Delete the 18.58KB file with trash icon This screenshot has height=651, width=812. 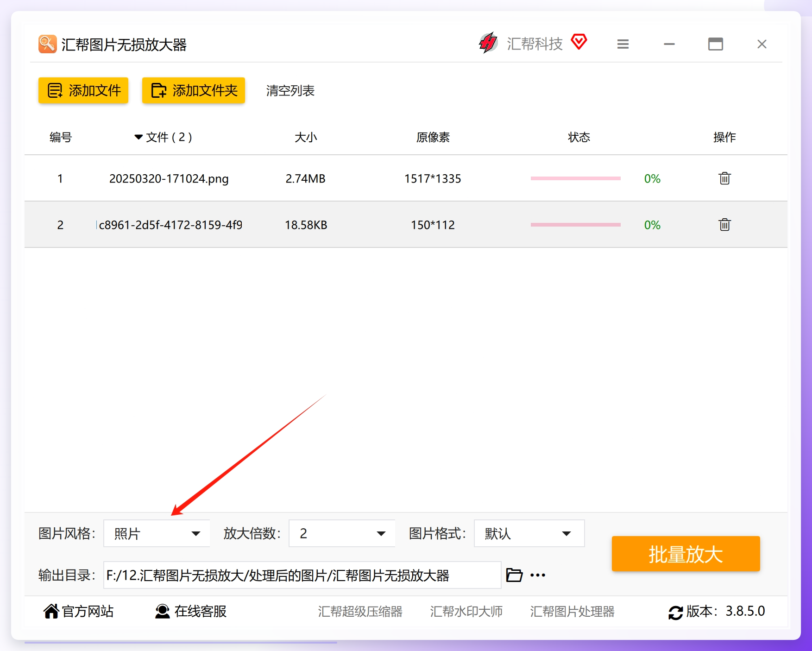(724, 225)
